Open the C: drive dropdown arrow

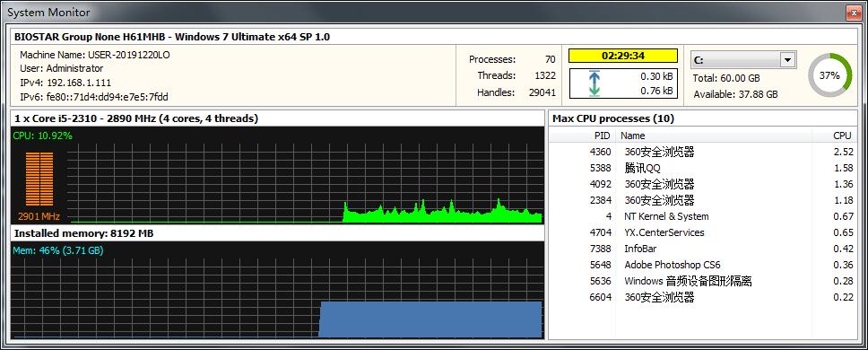786,60
